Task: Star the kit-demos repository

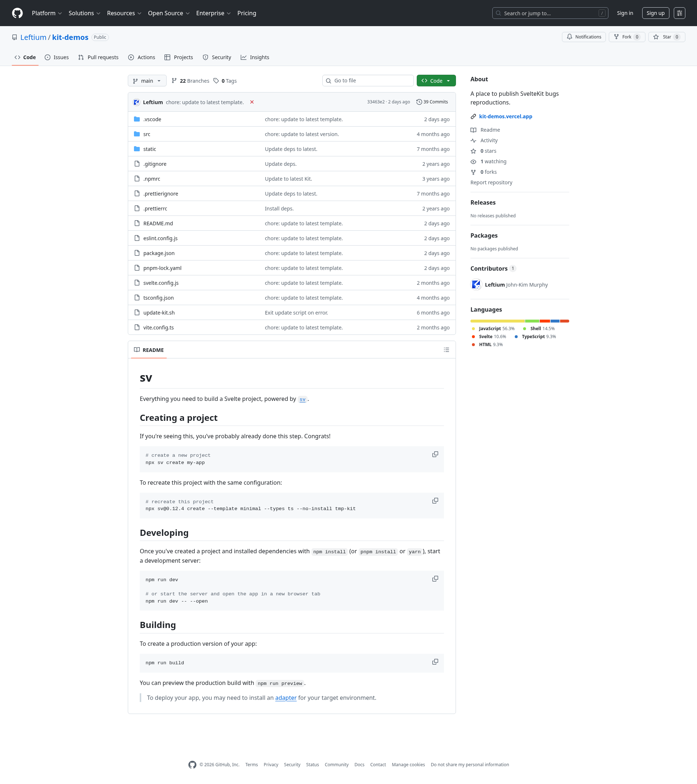Action: [666, 37]
